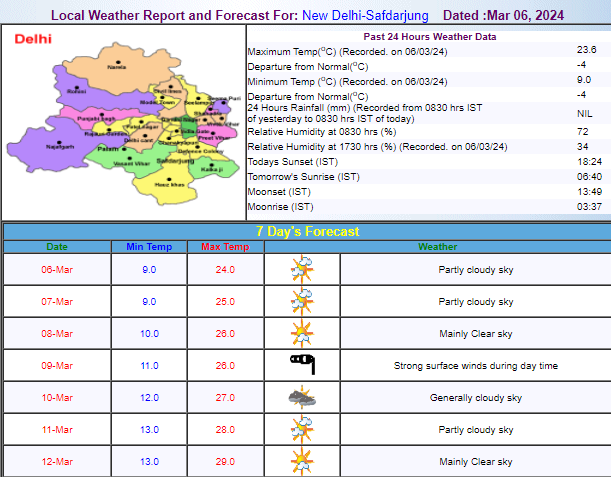Select the 09-Mar date cell
Screen dimensions: 611x477
[x=57, y=366]
